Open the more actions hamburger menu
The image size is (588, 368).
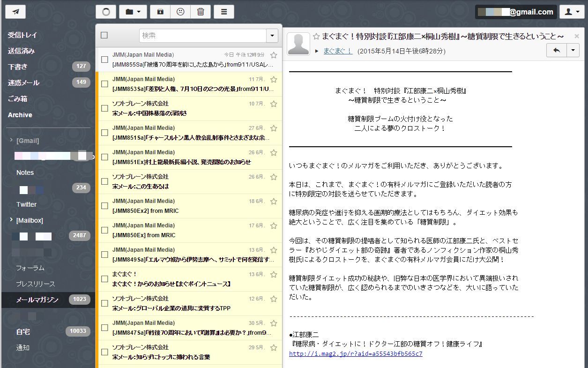(224, 12)
